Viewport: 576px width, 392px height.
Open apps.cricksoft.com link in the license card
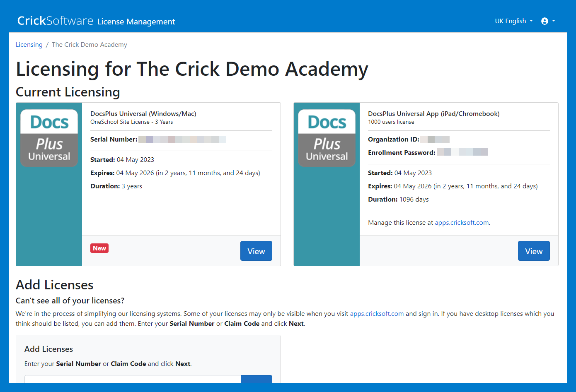(462, 223)
